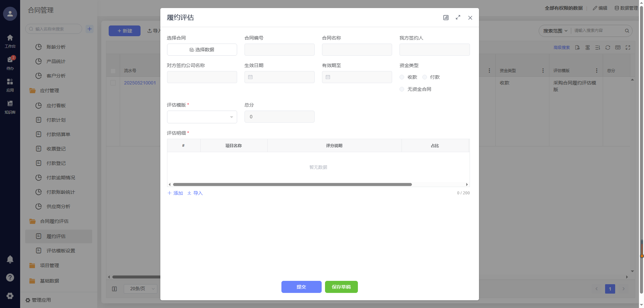Open the 20条/页 page size dropdown
Screen dimensions: 644x308
[140, 289]
